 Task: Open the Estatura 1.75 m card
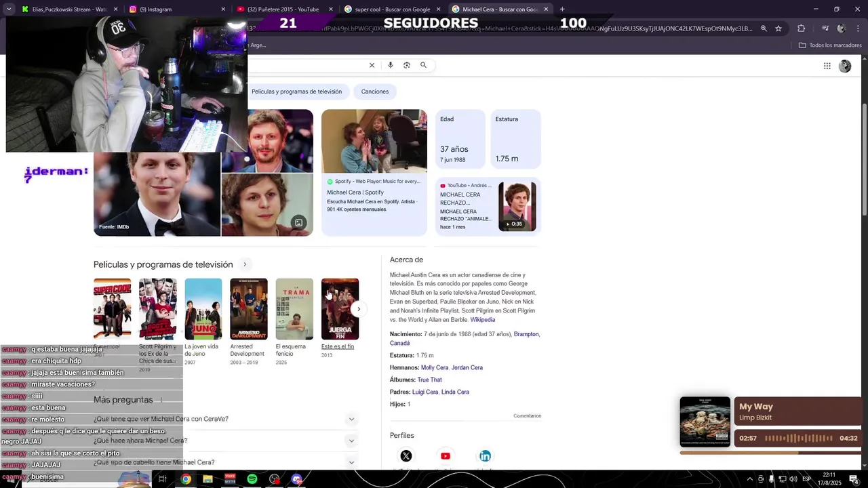pos(516,139)
